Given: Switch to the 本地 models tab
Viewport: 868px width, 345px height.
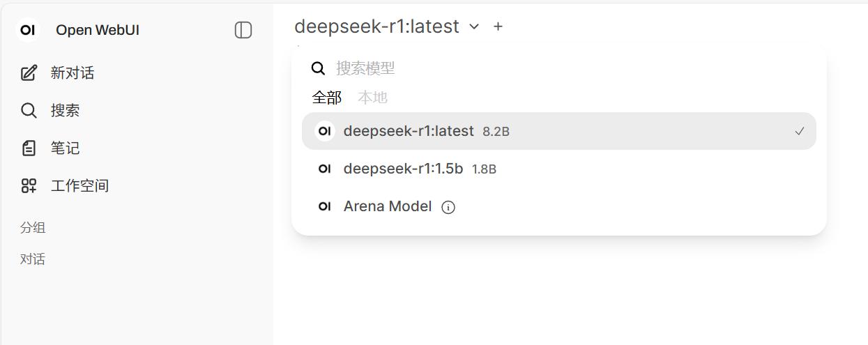Looking at the screenshot, I should coord(372,98).
